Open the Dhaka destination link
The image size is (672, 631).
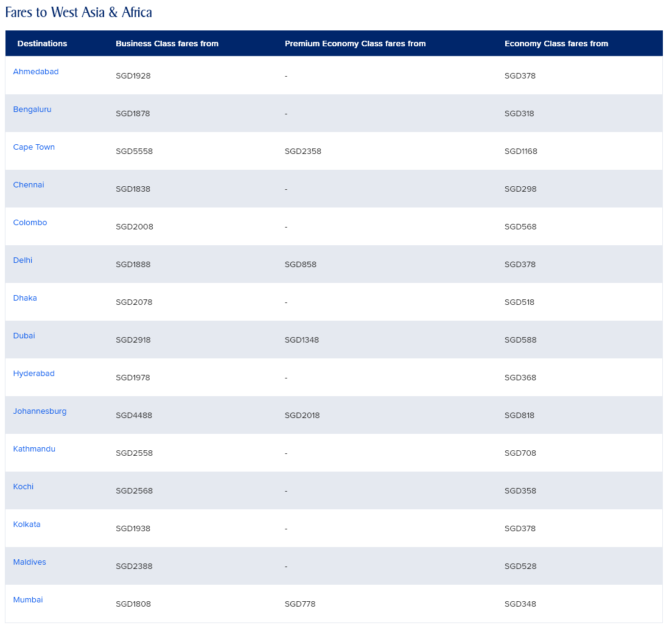pos(25,298)
